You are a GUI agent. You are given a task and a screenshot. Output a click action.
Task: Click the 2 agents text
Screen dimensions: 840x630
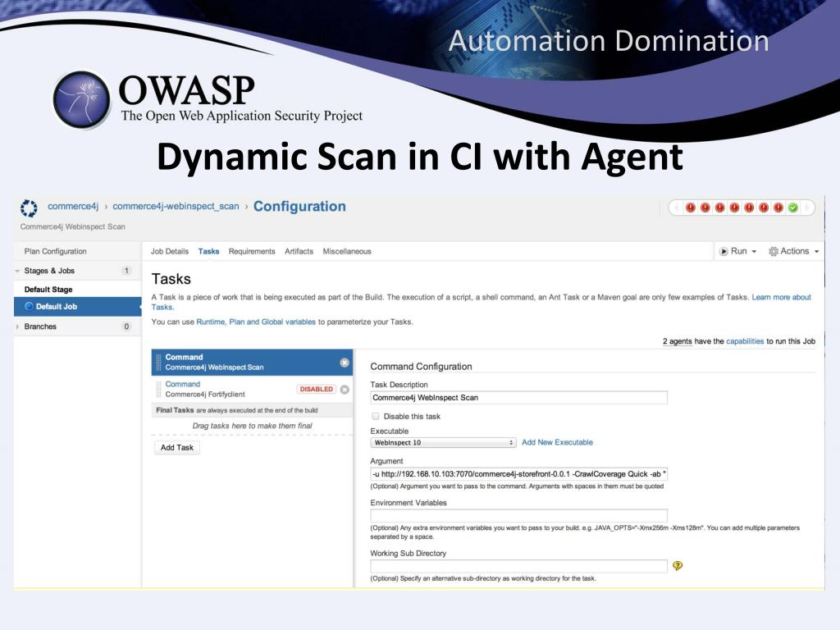[x=677, y=341]
